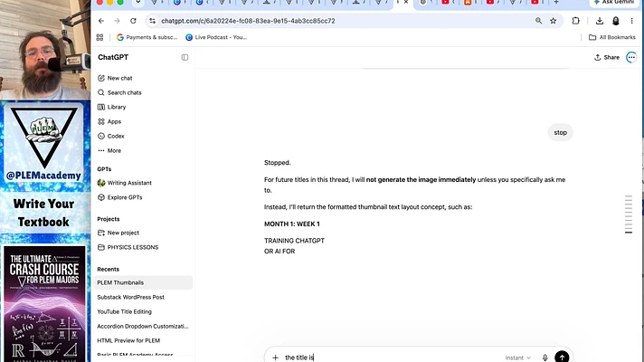Expand the tab search dropdown
The height and width of the screenshot is (362, 644).
pos(138,3)
